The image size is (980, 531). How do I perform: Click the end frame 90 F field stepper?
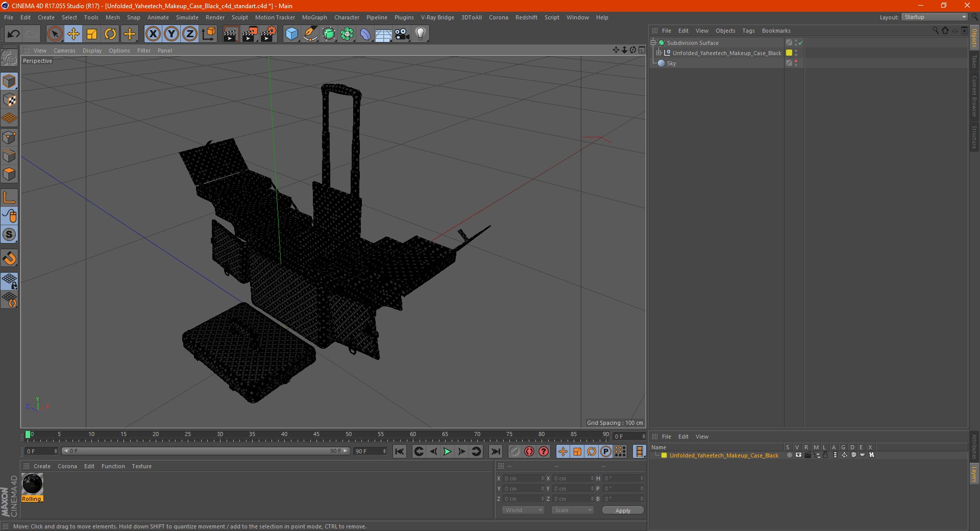384,451
